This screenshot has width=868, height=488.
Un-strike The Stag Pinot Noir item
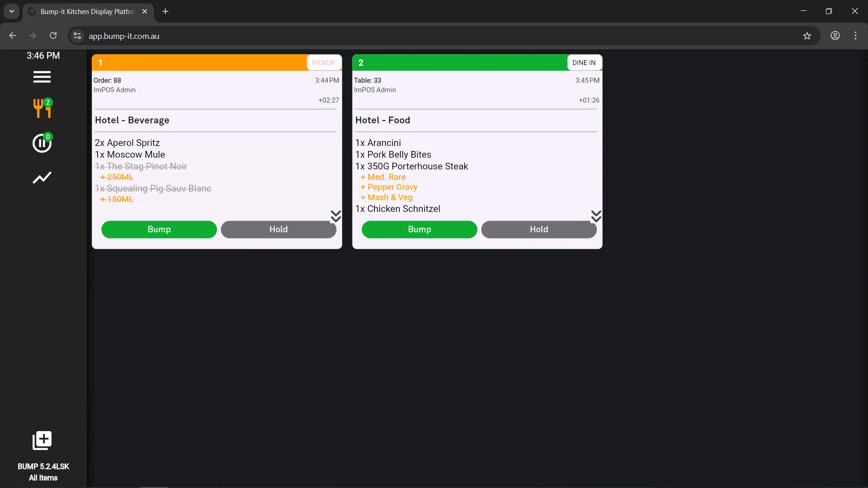[x=141, y=166]
